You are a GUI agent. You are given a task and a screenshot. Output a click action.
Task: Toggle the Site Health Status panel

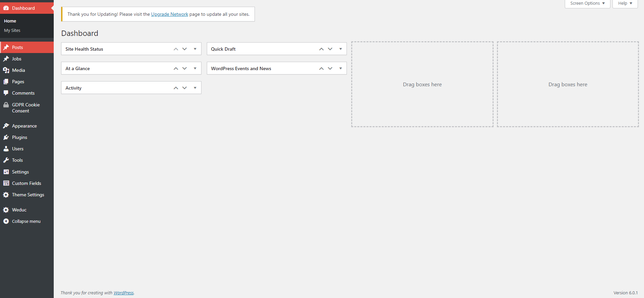coord(195,49)
